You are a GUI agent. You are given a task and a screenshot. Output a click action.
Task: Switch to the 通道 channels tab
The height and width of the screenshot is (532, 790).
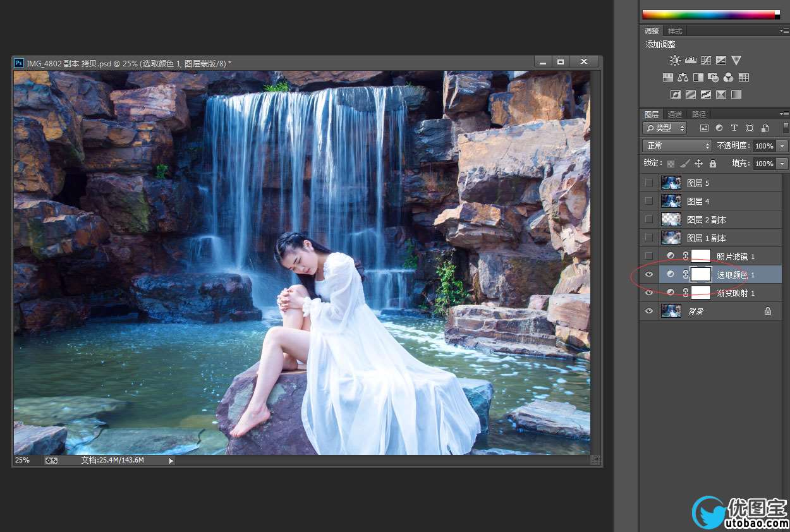tap(675, 114)
